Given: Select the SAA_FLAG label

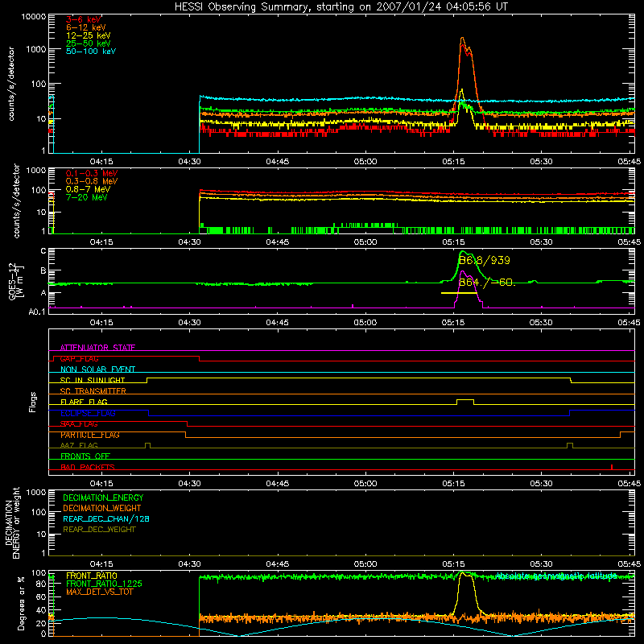Looking at the screenshot, I should (79, 424).
